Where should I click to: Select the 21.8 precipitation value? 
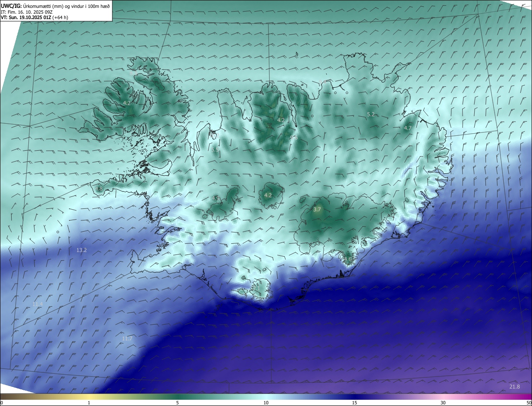[515, 387]
